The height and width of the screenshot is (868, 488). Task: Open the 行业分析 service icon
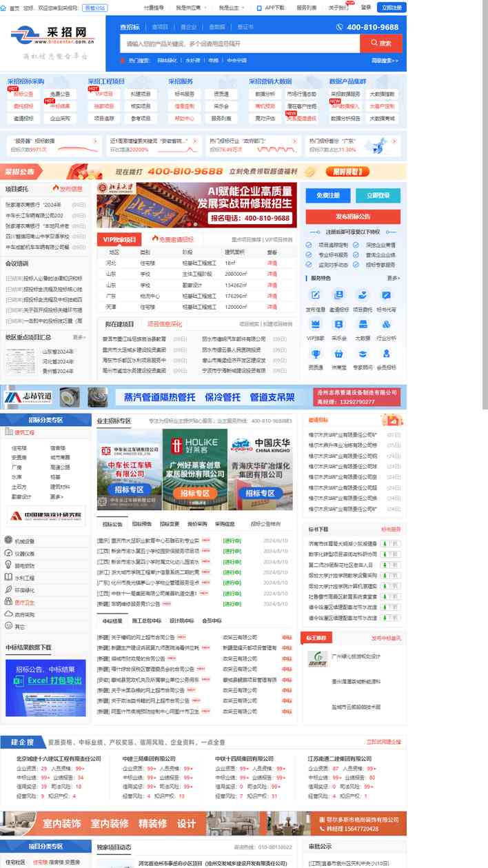tap(386, 324)
